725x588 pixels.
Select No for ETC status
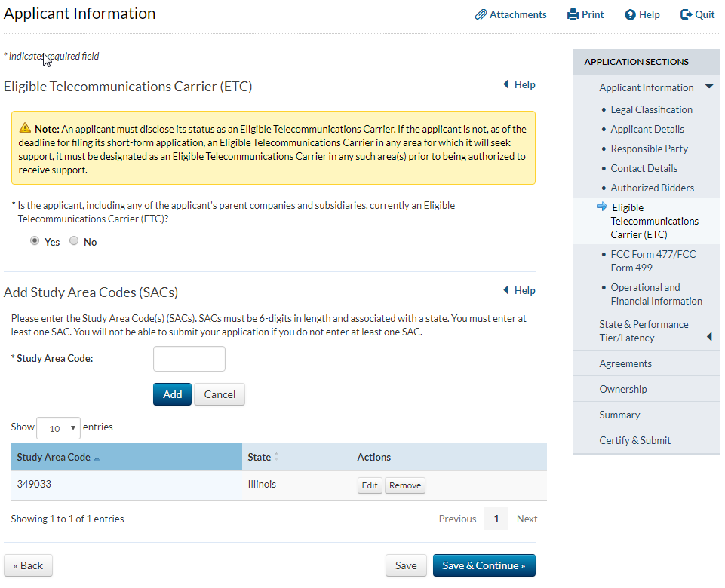pos(74,242)
